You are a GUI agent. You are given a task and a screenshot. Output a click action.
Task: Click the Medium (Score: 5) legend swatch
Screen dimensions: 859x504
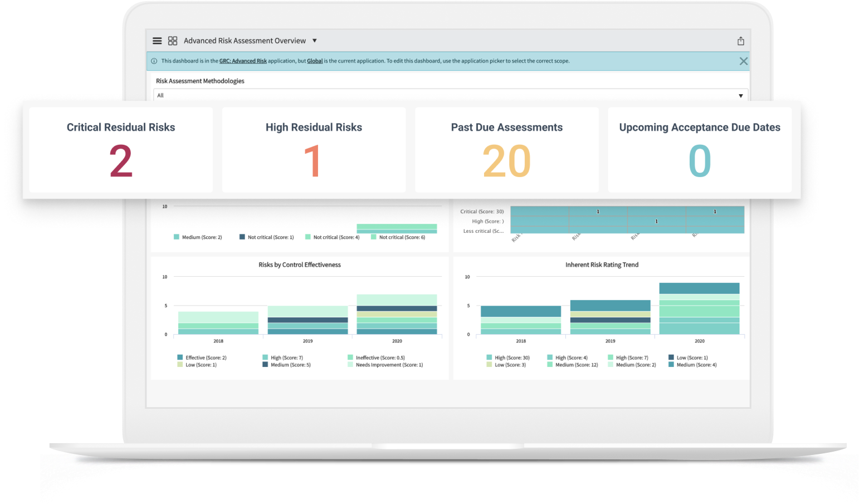[x=265, y=365]
